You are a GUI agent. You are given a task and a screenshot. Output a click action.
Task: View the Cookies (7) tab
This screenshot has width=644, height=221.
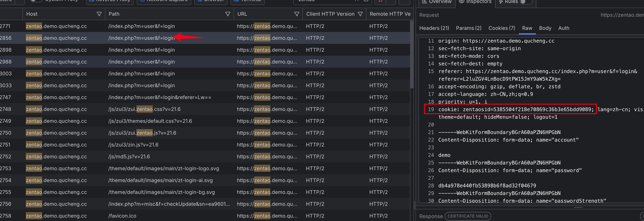(501, 28)
